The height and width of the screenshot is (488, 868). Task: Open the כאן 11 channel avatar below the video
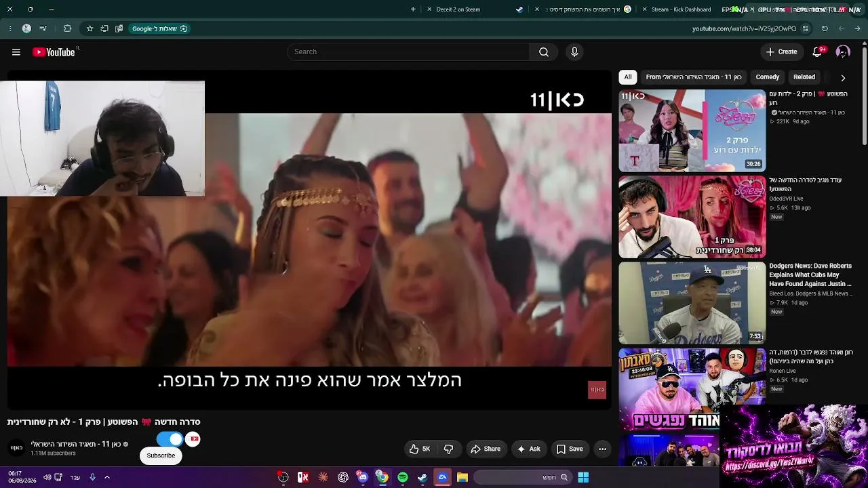click(x=16, y=448)
